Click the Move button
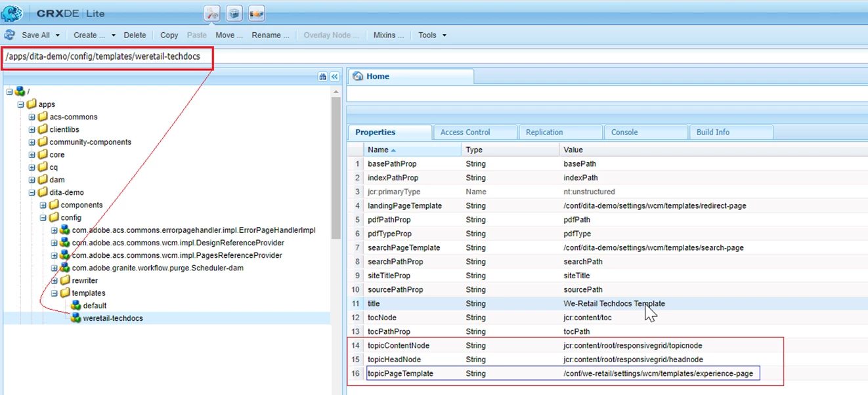Image resolution: width=868 pixels, height=395 pixels. pyautogui.click(x=229, y=35)
